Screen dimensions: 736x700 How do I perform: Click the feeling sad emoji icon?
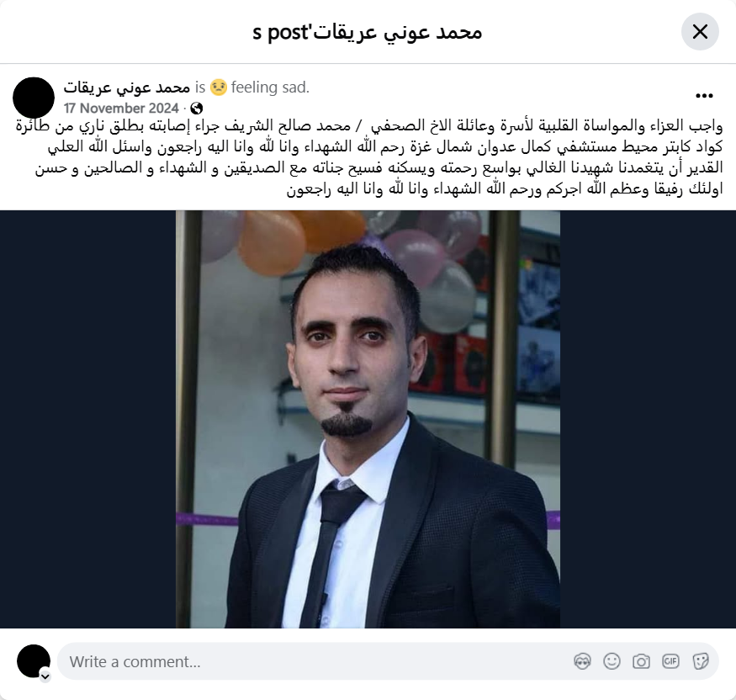[x=219, y=87]
